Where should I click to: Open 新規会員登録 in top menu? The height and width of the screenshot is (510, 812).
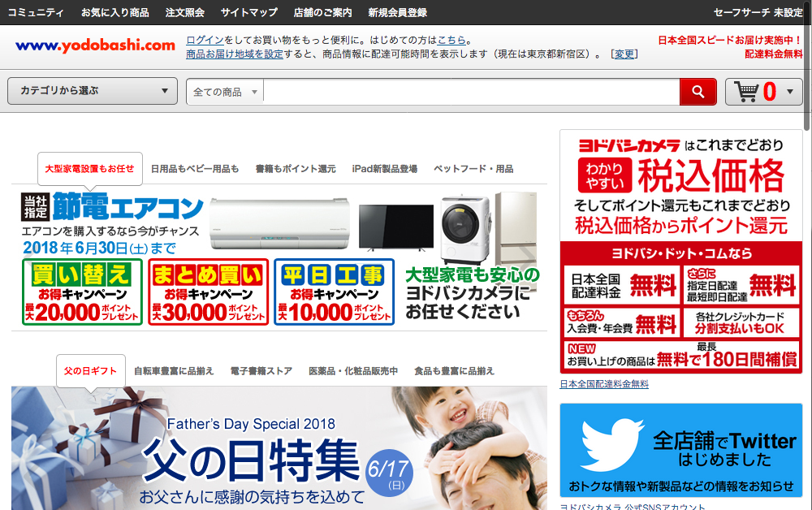pos(398,12)
